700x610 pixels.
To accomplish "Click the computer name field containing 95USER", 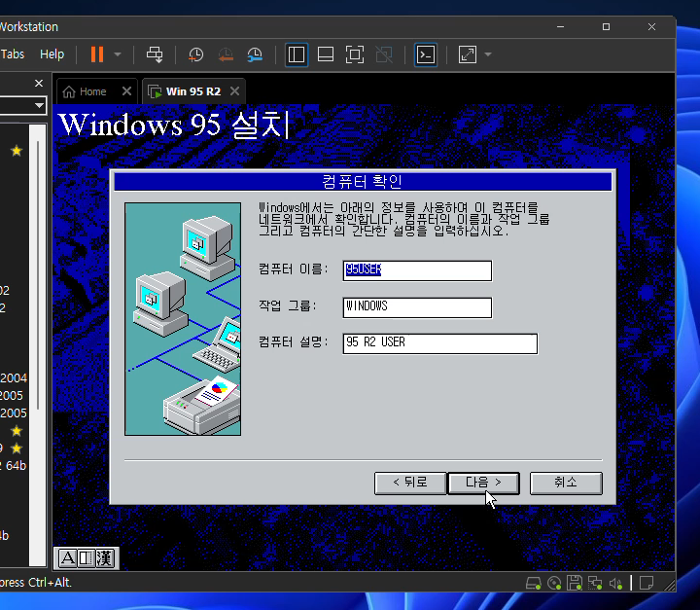I will tap(417, 270).
